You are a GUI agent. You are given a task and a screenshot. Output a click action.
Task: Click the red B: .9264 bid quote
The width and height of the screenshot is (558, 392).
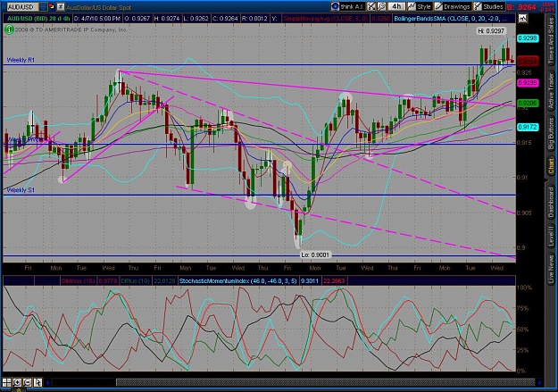[x=522, y=7]
